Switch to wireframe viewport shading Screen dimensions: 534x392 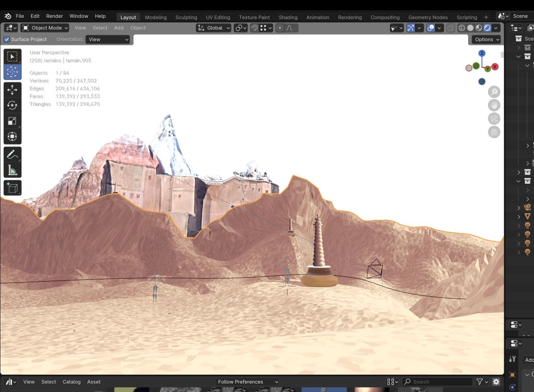pos(462,28)
